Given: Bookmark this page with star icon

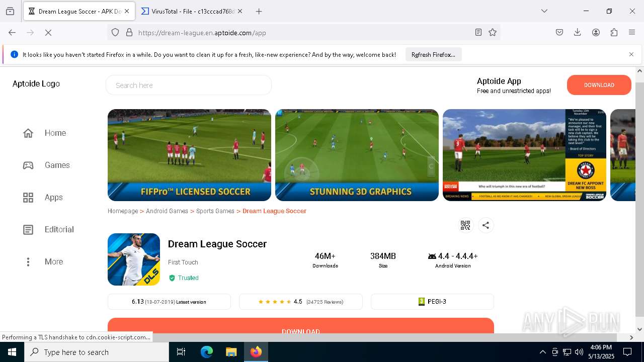Looking at the screenshot, I should [493, 32].
